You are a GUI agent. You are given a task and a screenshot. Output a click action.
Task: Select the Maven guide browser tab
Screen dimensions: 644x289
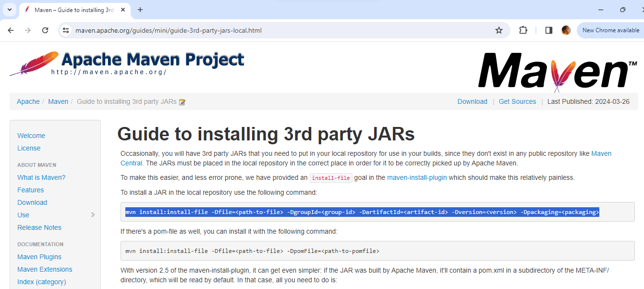(72, 10)
